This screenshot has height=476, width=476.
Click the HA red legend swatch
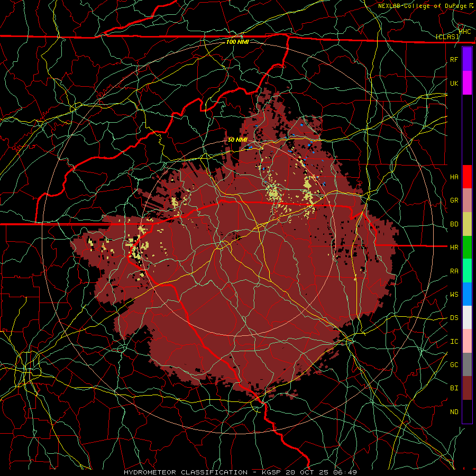467,177
